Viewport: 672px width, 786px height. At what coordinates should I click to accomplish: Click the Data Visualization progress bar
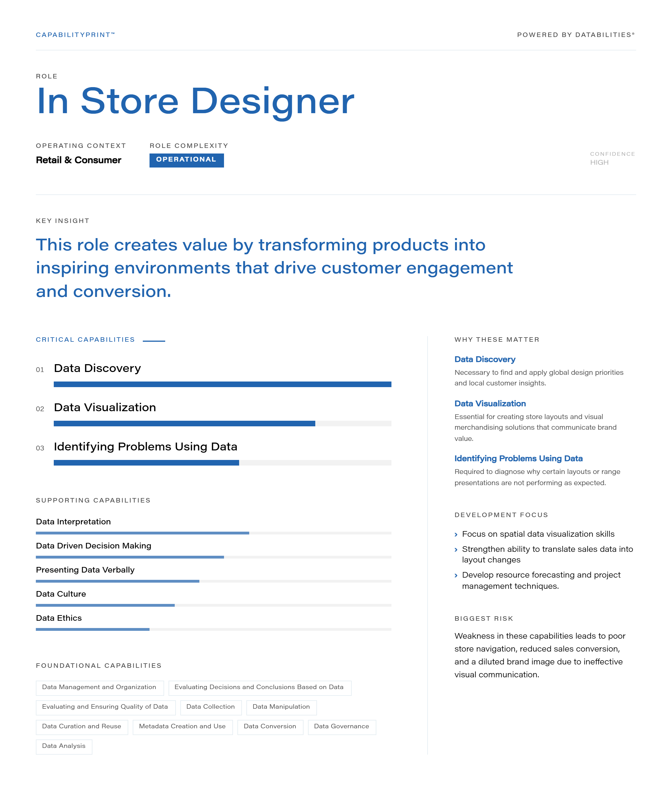[x=222, y=423]
